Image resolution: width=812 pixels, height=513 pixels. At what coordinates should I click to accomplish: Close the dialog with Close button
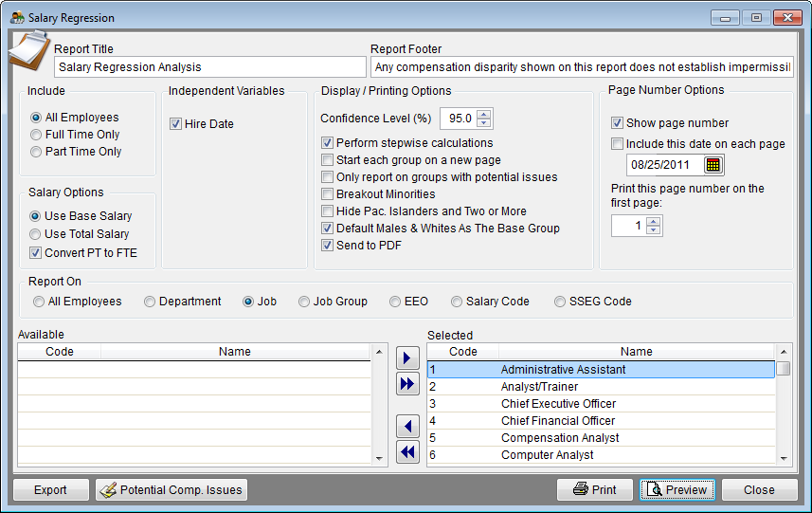[760, 489]
